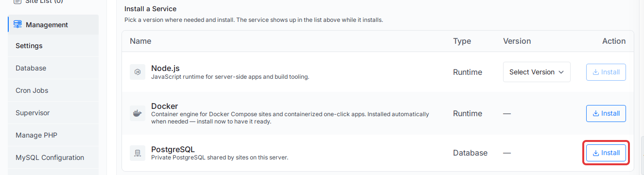This screenshot has width=644, height=175.
Task: Expand the Node.js Select Version dropdown
Action: [x=537, y=72]
